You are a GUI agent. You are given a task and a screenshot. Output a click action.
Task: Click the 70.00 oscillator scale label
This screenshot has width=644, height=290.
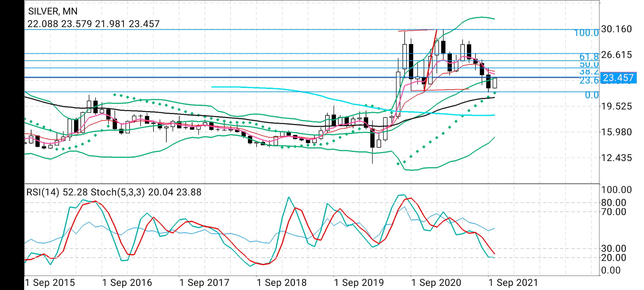(x=613, y=212)
